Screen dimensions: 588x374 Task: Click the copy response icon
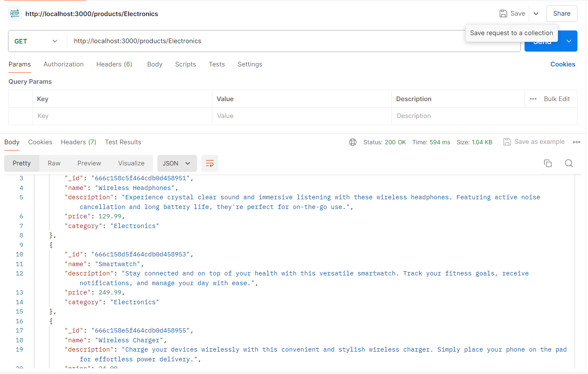click(548, 163)
